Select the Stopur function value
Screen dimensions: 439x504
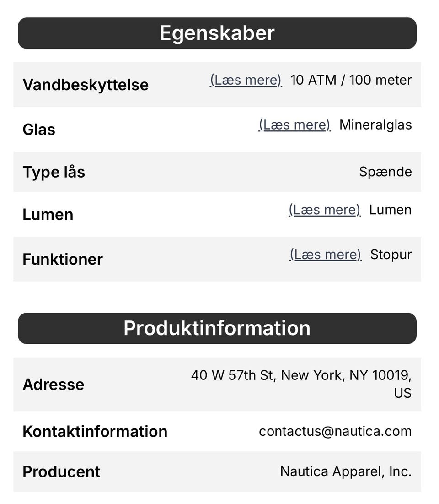391,255
